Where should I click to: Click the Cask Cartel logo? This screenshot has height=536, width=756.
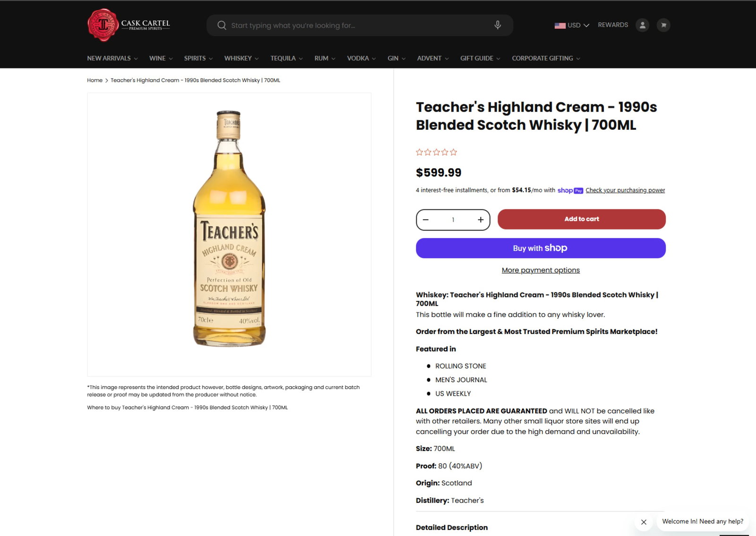click(128, 25)
